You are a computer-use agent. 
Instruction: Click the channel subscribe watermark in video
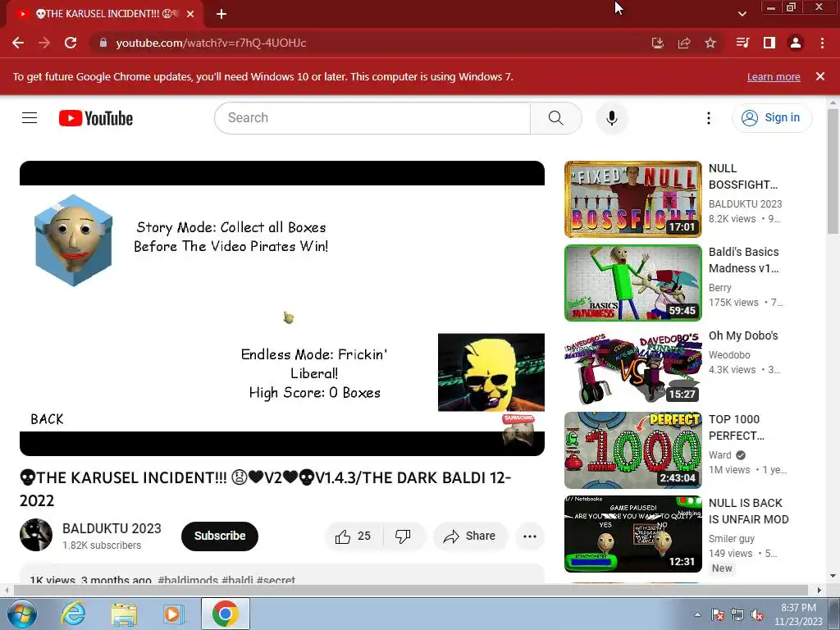(518, 429)
